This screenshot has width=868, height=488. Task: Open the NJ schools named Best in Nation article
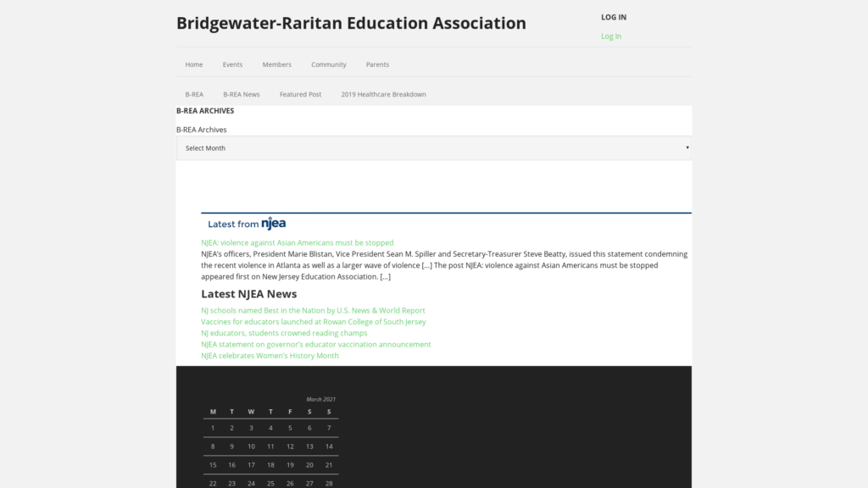313,311
